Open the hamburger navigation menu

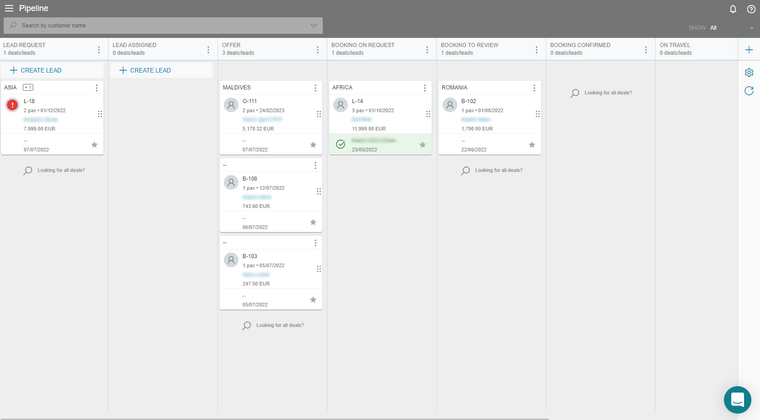(x=9, y=8)
